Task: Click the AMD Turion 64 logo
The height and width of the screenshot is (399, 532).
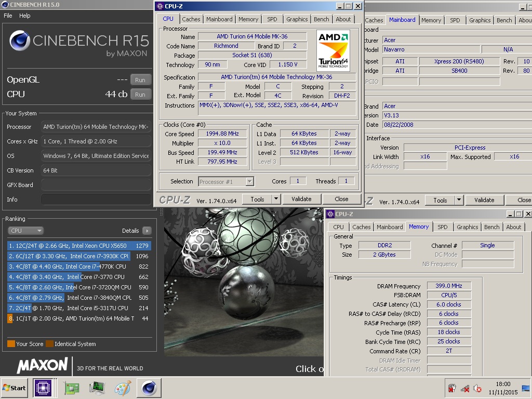Action: point(333,50)
